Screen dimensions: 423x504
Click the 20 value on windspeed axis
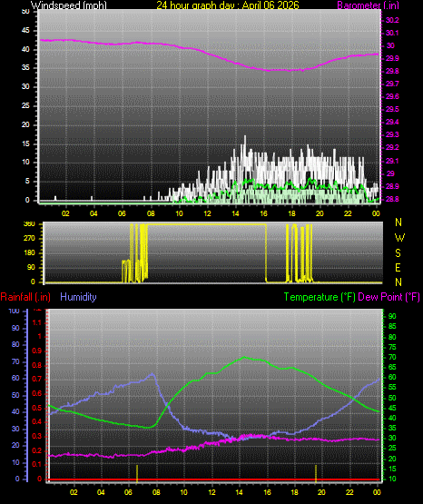point(25,124)
